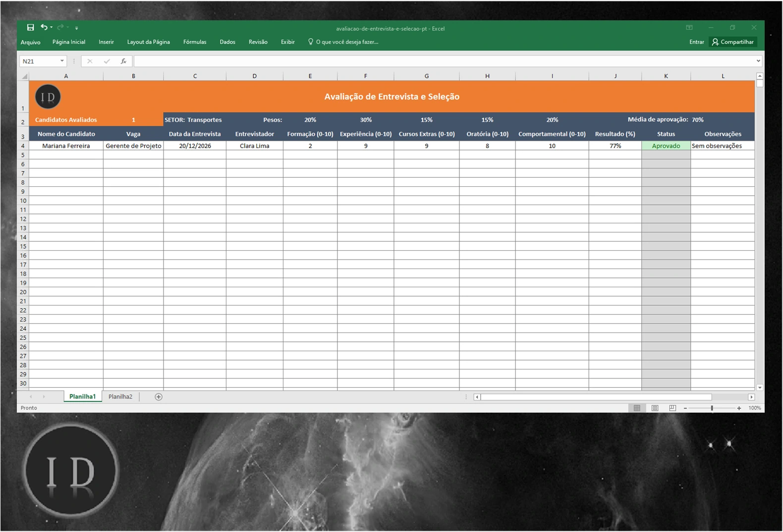Select the row 4 header
This screenshot has width=783, height=532.
coord(23,146)
